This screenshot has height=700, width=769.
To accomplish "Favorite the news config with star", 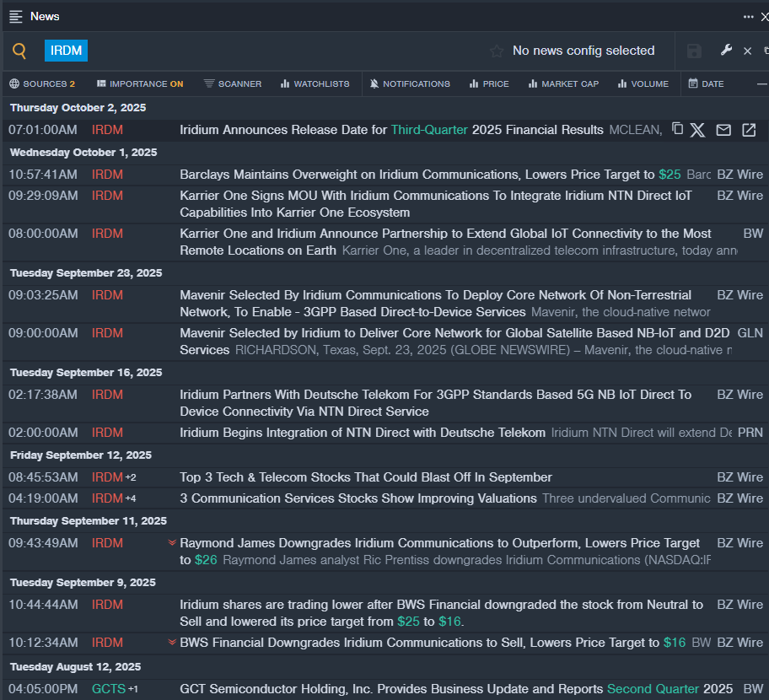I will (497, 51).
